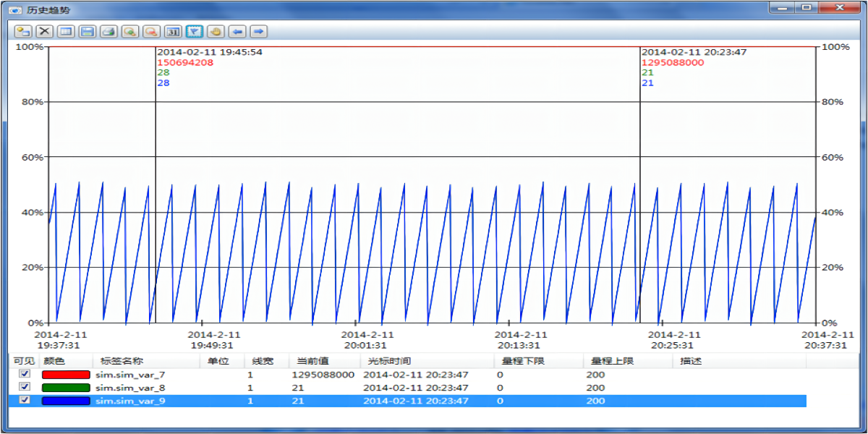Viewport: 868px width, 434px height.
Task: Click the red color swatch of sim.sim_var_7
Action: click(66, 375)
